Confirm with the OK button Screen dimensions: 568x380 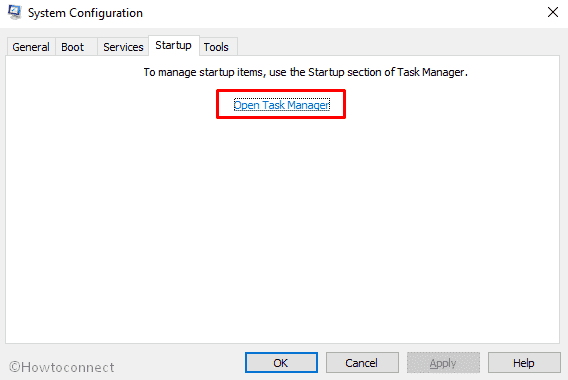tap(281, 363)
